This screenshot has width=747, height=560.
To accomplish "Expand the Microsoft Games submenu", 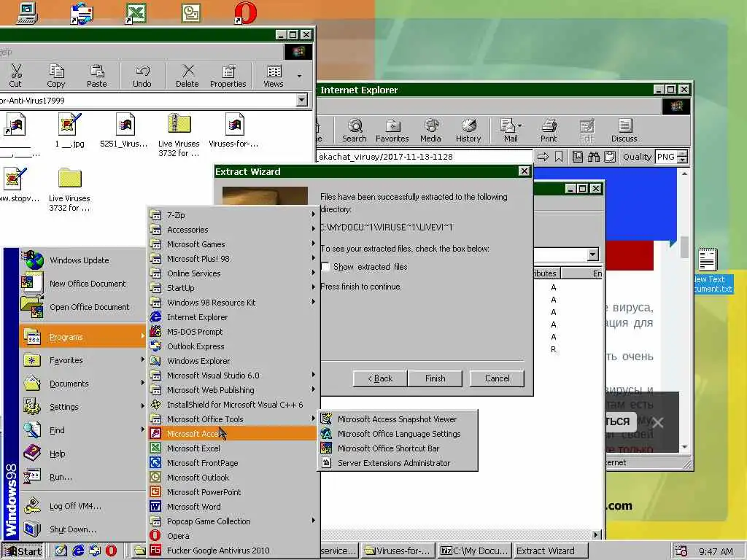I will pos(233,244).
